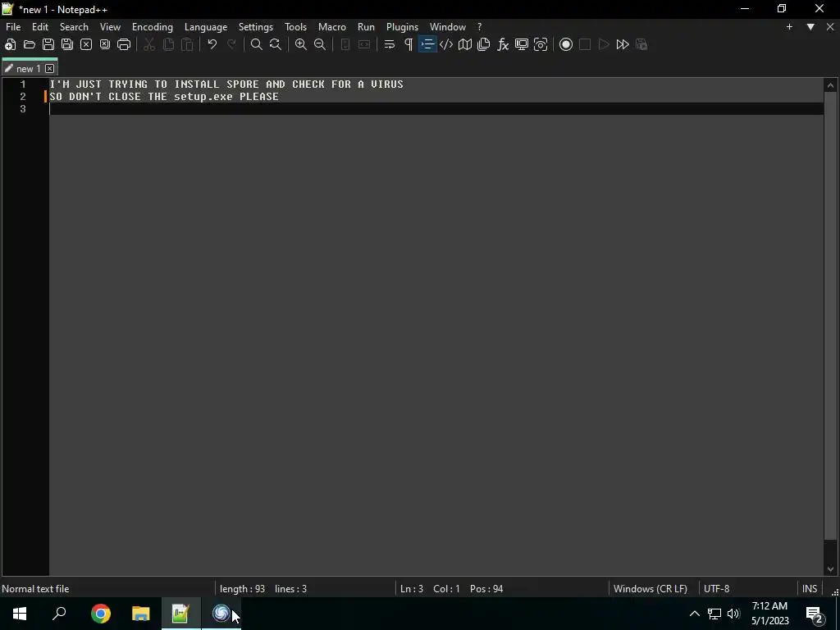Click 'Ln : 3 Col : 1' status entry
This screenshot has width=840, height=630.
point(430,589)
